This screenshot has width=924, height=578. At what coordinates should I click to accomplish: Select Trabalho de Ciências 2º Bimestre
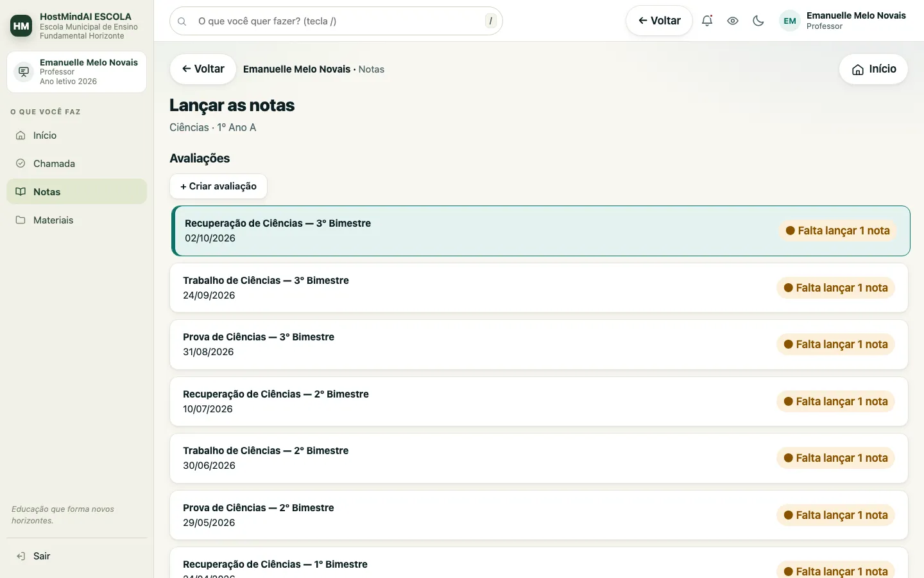pos(539,458)
